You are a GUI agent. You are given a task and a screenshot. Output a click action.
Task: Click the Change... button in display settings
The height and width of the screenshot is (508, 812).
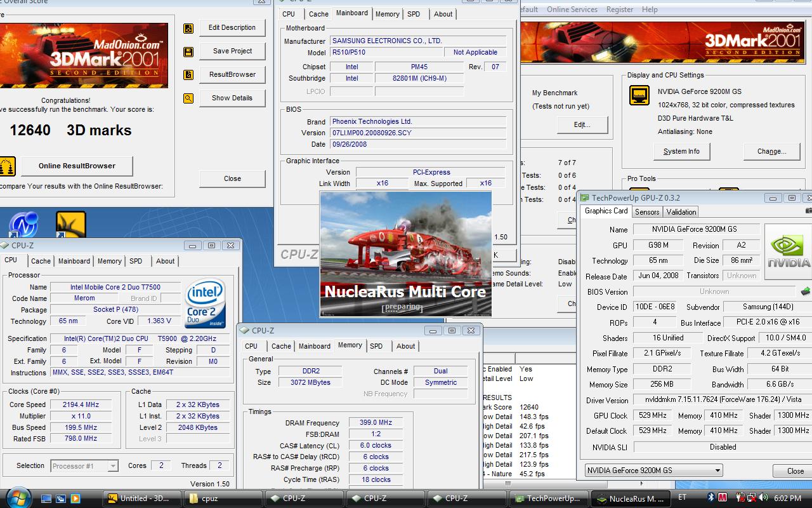[x=771, y=152]
